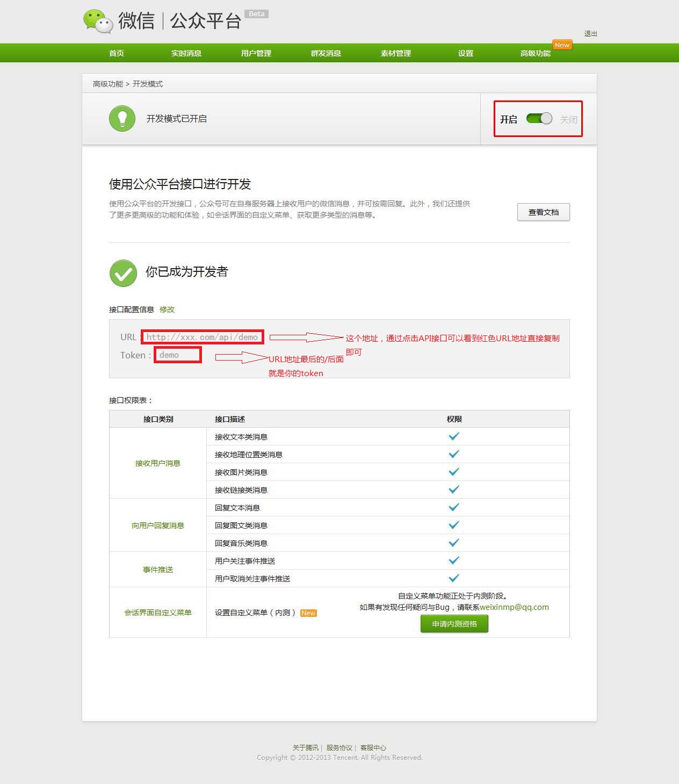Viewport: 679px width, 784px height.
Task: Click the green lightbulb icon
Action: coord(122,118)
